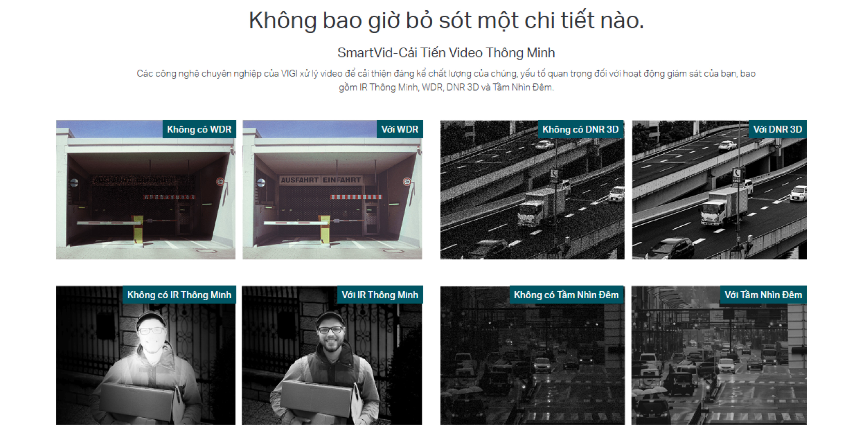Click the 'Với WDR' label badge

400,129
